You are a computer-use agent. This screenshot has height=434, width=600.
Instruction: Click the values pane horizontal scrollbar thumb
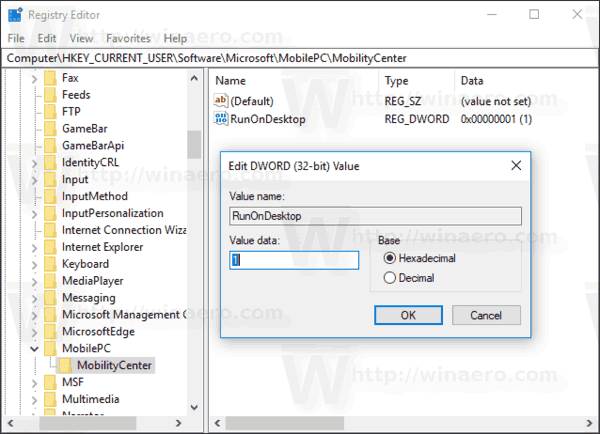285,423
